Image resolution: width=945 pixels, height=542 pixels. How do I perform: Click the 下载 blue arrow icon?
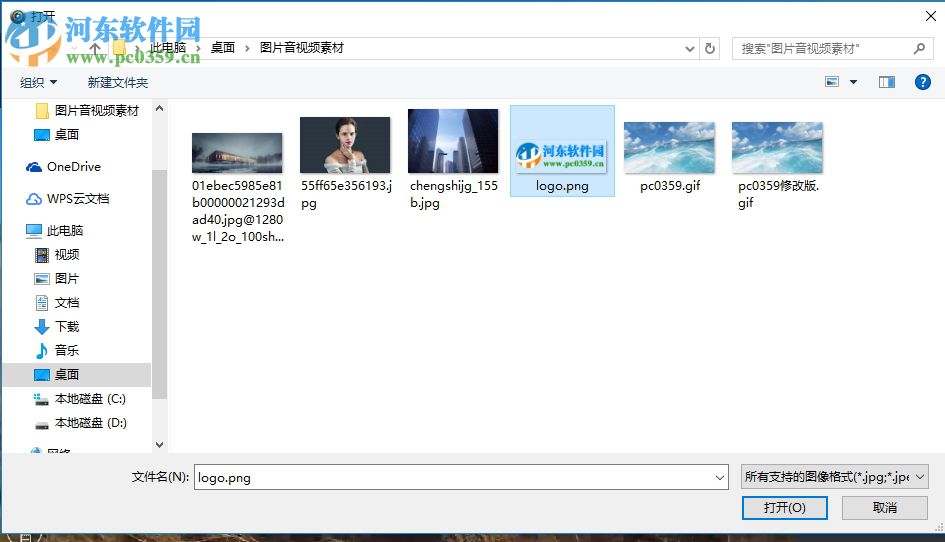coord(42,327)
